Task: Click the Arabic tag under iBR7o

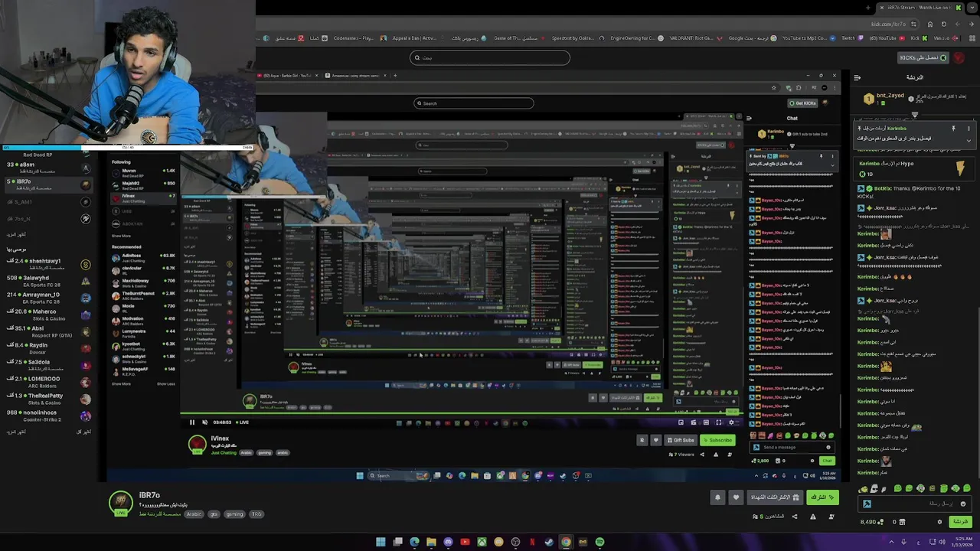Action: [x=194, y=514]
